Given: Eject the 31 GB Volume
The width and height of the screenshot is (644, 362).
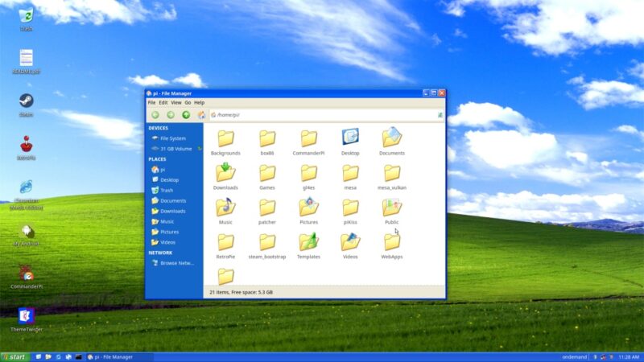Looking at the screenshot, I should point(199,149).
